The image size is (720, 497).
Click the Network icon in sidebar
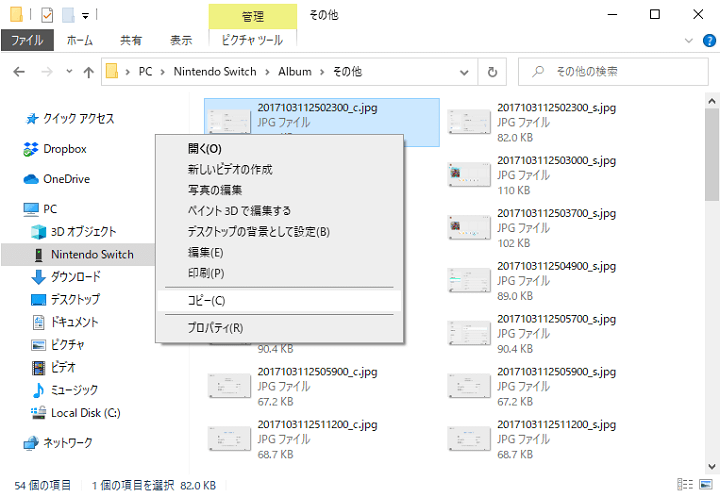[31, 443]
